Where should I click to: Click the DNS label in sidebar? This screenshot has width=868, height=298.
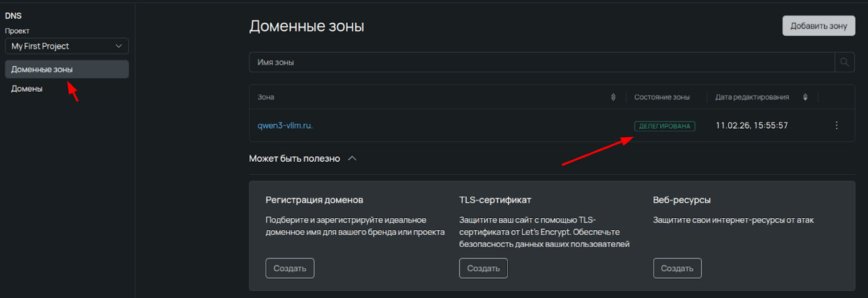pyautogui.click(x=14, y=17)
